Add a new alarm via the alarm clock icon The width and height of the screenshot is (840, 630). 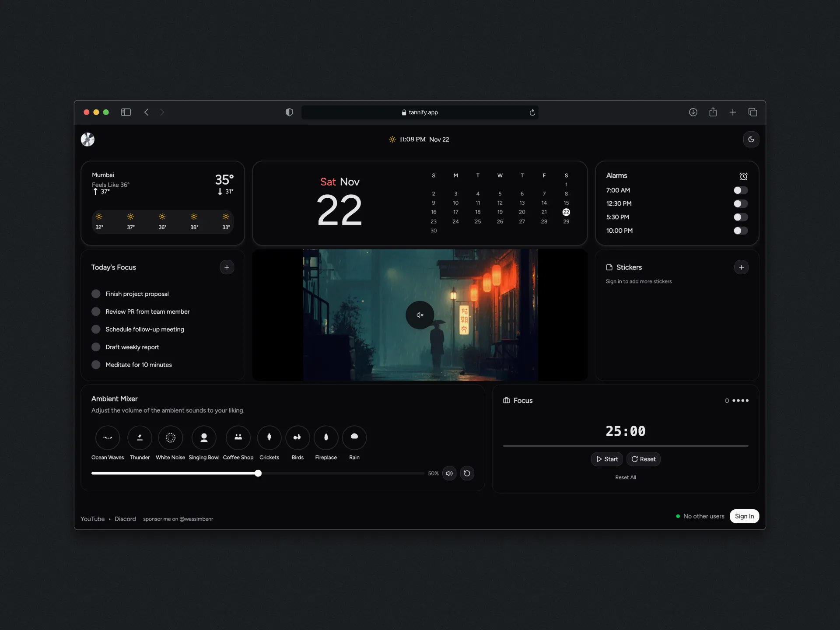tap(744, 176)
